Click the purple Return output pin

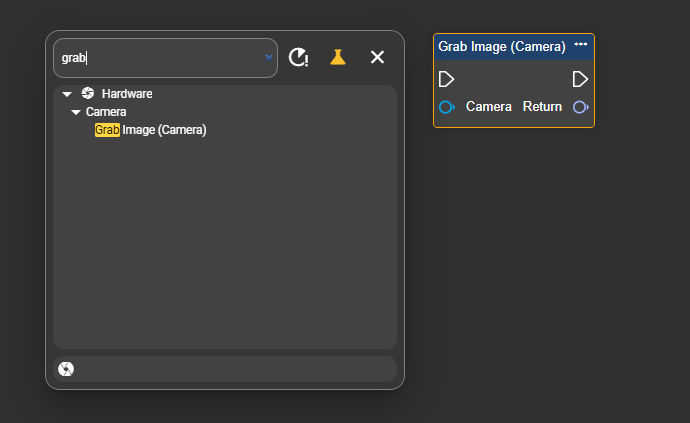click(580, 107)
